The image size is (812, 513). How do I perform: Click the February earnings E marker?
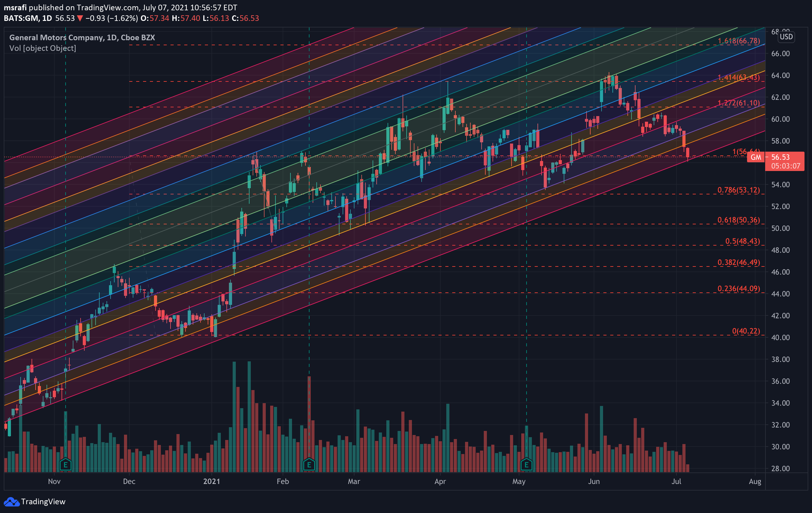309,465
